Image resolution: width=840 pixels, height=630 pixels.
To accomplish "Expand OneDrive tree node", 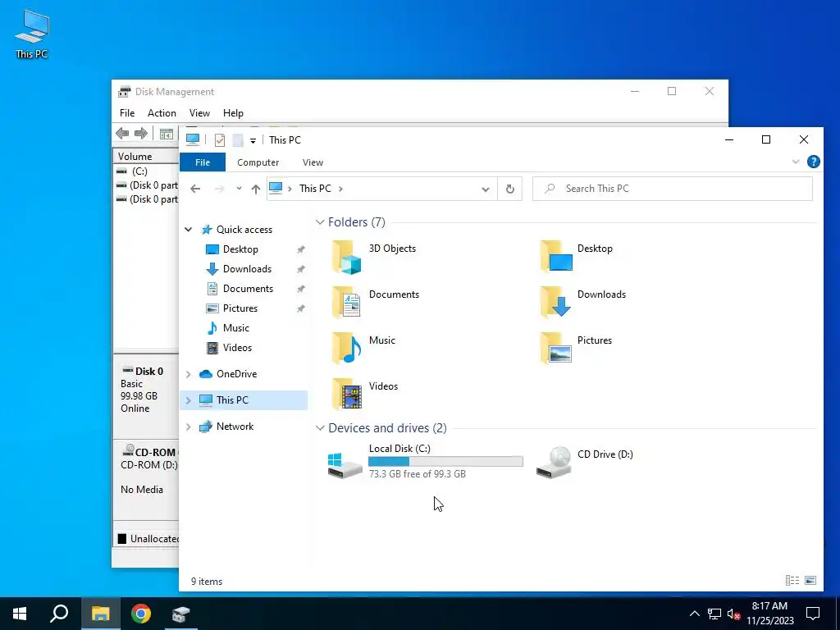I will (x=188, y=374).
